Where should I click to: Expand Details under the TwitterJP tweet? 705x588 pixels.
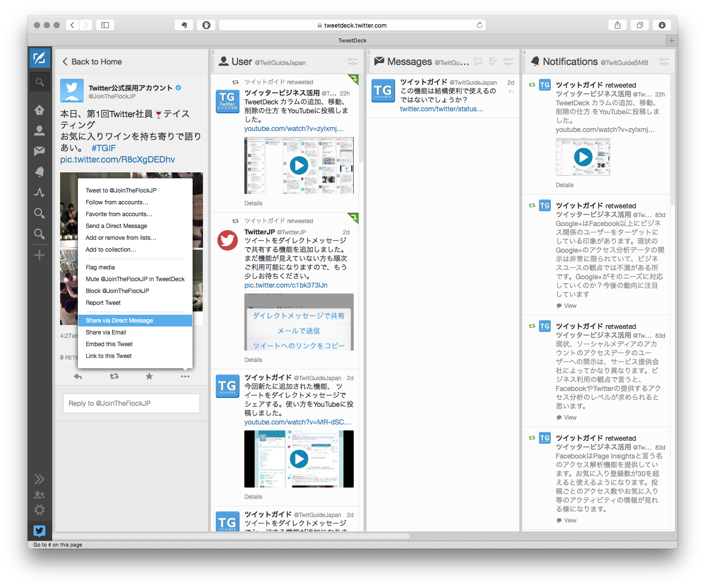click(x=253, y=360)
